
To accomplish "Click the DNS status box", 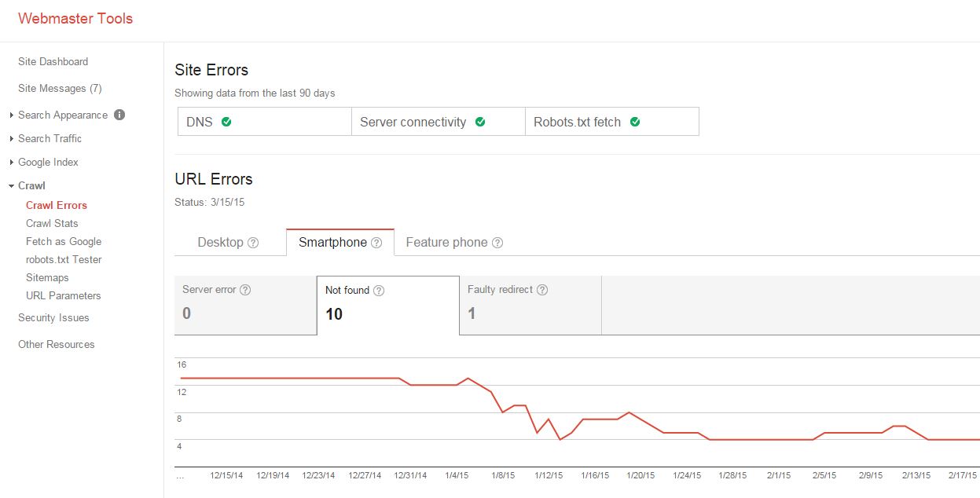I will pyautogui.click(x=264, y=122).
